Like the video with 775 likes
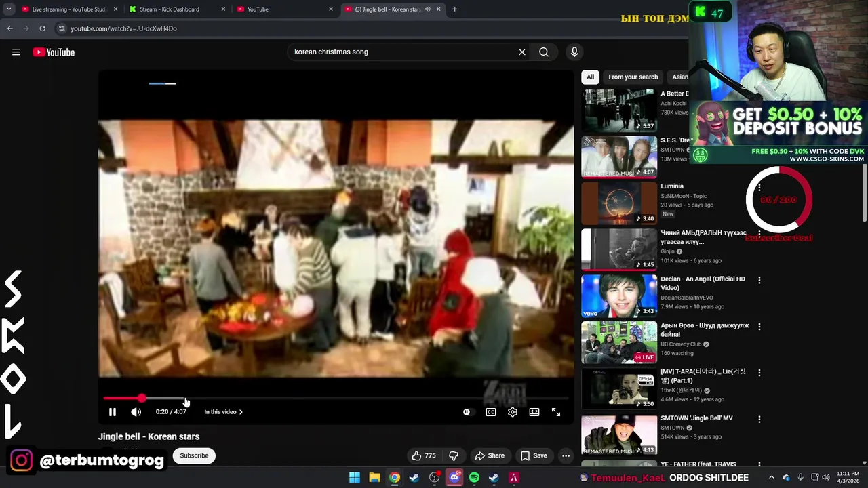The height and width of the screenshot is (488, 868). tap(423, 455)
